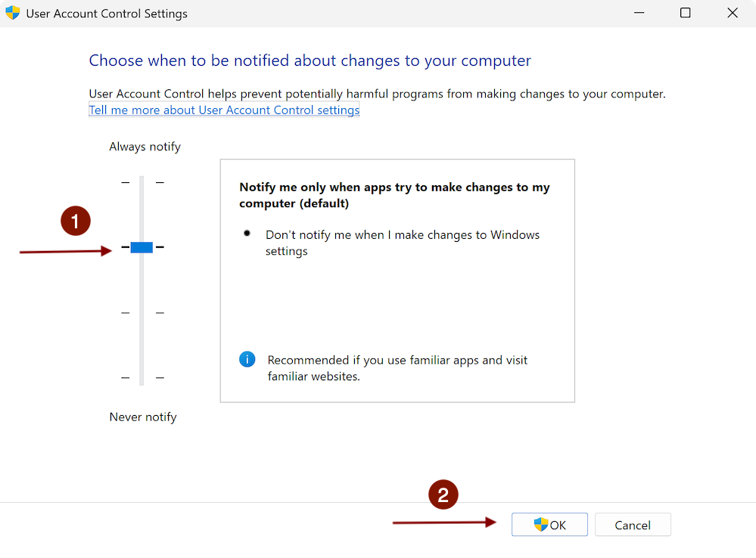Open 'Tell me more about User Account Control settings' link

(224, 110)
